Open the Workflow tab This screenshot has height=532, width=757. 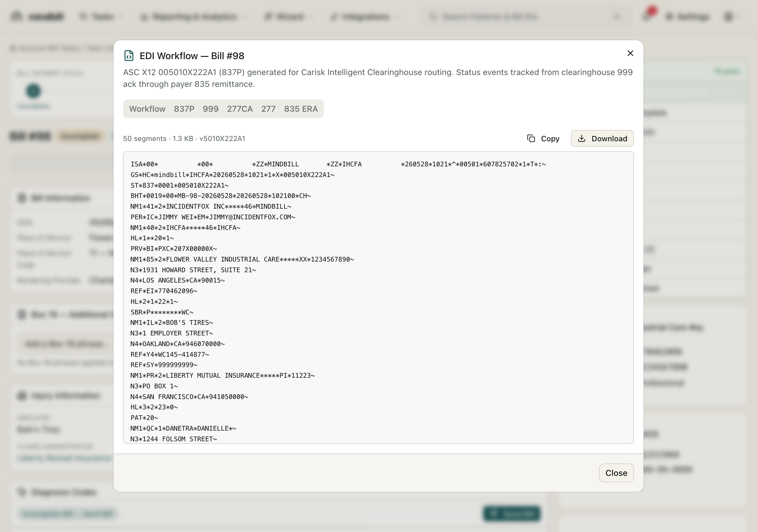pos(147,109)
